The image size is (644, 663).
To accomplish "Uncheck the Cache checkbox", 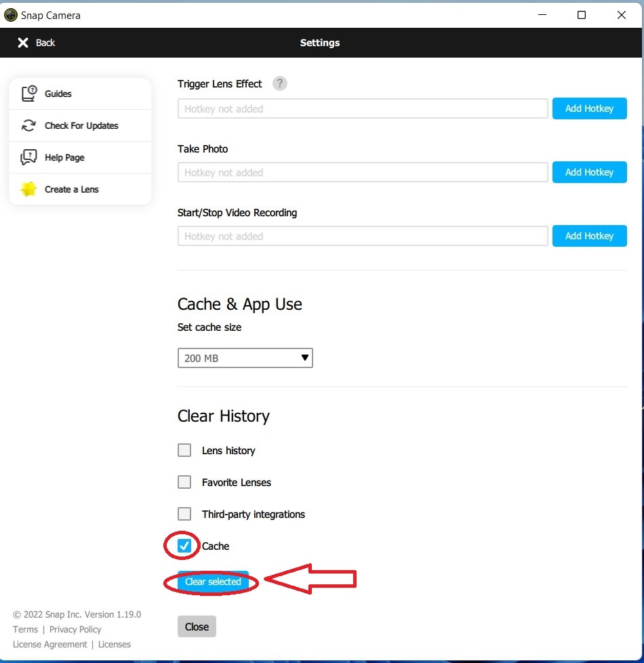I will [184, 546].
